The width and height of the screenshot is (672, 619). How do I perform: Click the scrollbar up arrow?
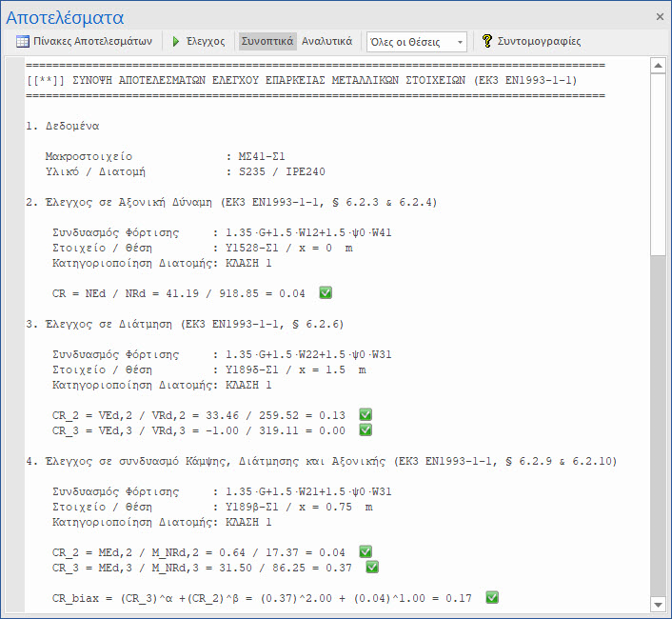coord(657,66)
